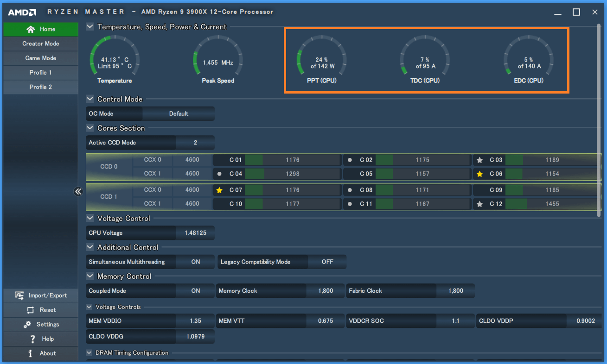The width and height of the screenshot is (607, 364).
Task: Switch to Creator Mode
Action: [41, 44]
